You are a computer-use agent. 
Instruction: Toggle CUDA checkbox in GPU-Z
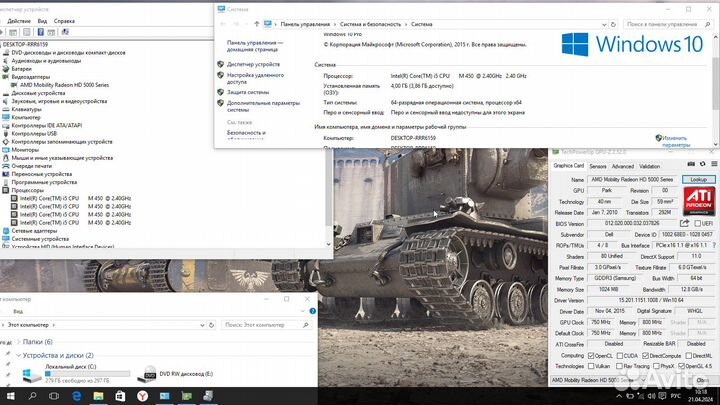[x=620, y=356]
